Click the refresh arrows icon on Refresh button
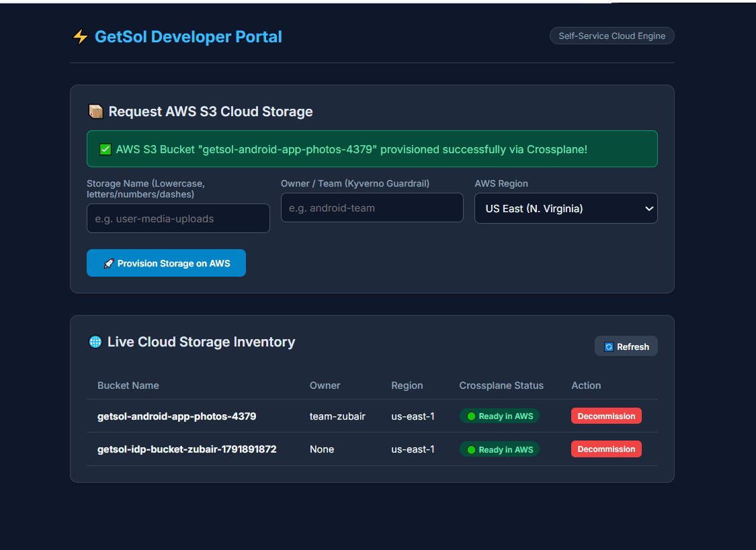 pyautogui.click(x=609, y=347)
